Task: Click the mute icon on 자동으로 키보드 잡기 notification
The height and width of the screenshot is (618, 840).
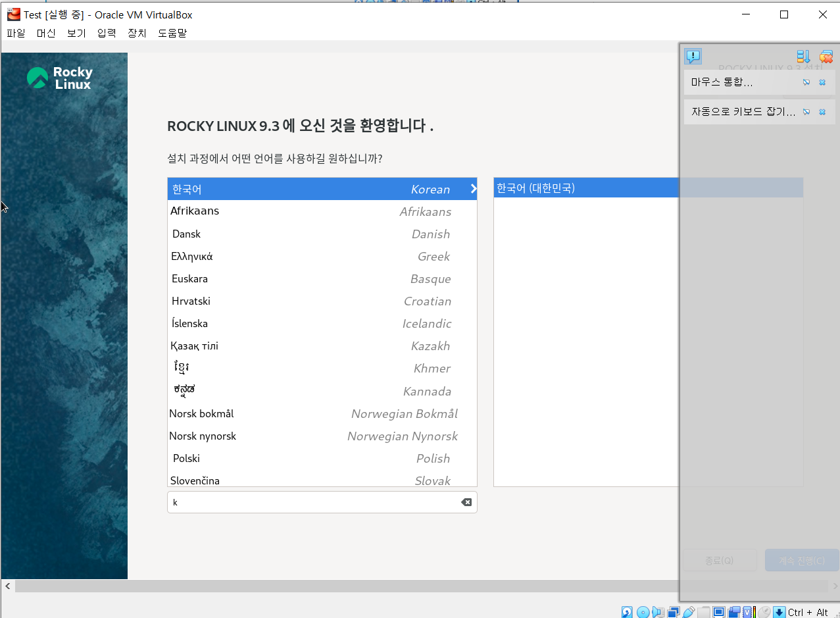Action: [x=806, y=112]
